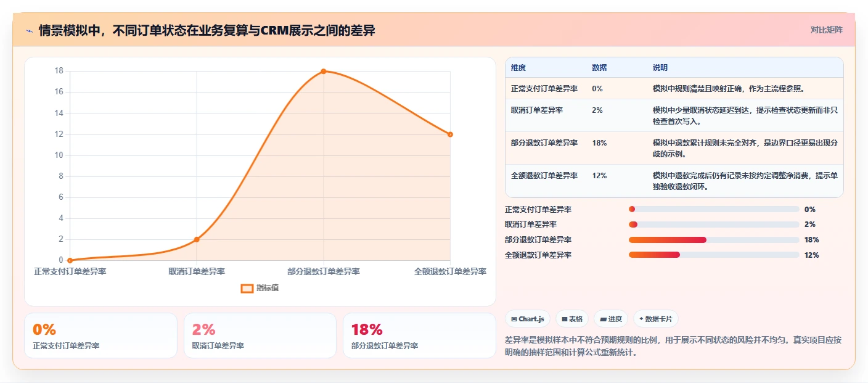868x383 pixels.
Task: Click the chart data point at value 2
Action: click(197, 239)
